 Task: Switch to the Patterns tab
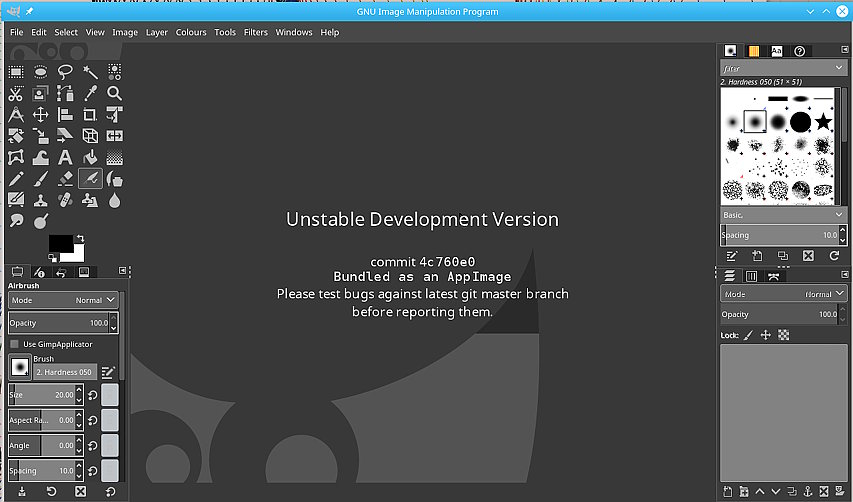753,51
